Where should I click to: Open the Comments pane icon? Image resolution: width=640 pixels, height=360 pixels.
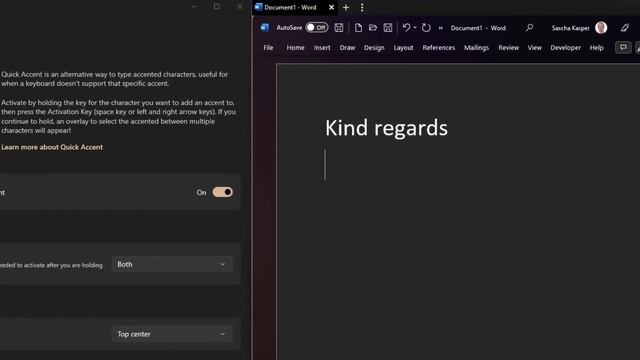pos(623,47)
